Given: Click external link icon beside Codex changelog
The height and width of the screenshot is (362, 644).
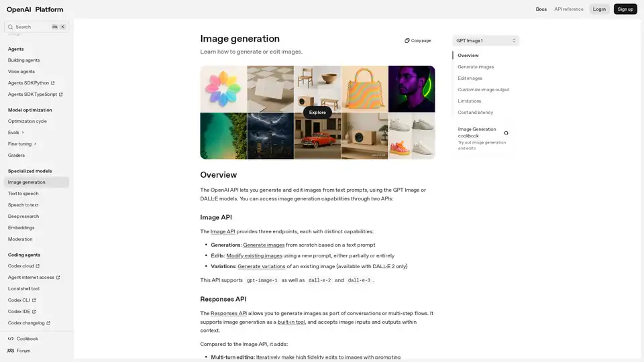Looking at the screenshot, I should coord(48,323).
